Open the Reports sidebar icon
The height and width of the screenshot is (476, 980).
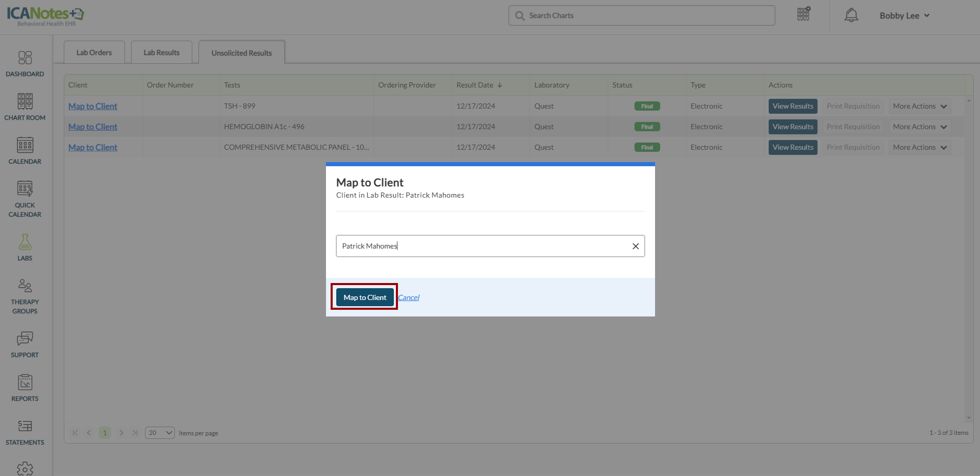[25, 382]
